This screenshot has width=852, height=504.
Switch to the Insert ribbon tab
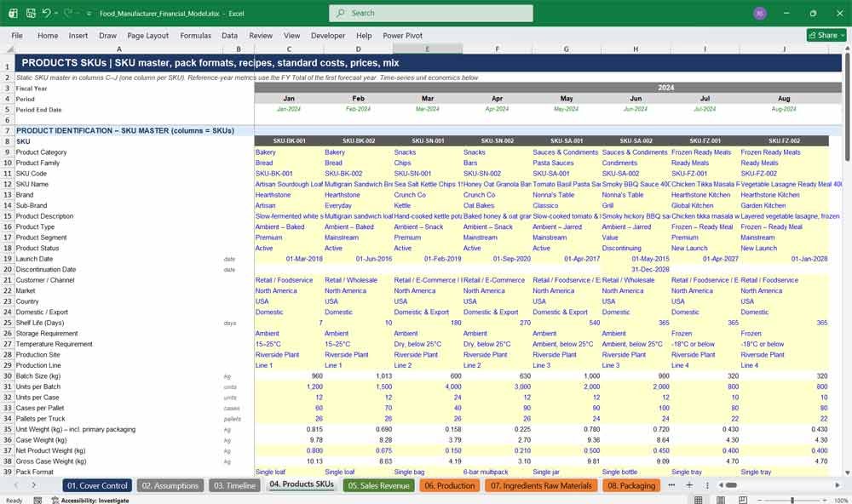pyautogui.click(x=78, y=35)
